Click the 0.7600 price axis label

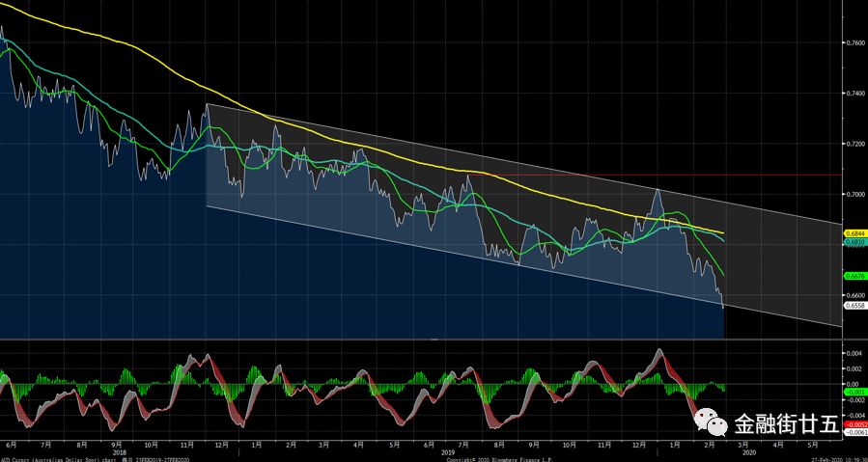pos(855,42)
